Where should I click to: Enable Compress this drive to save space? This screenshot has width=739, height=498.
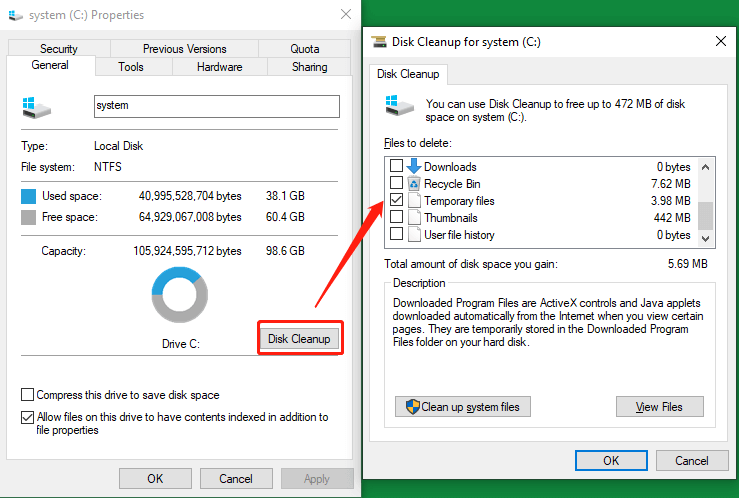click(28, 395)
